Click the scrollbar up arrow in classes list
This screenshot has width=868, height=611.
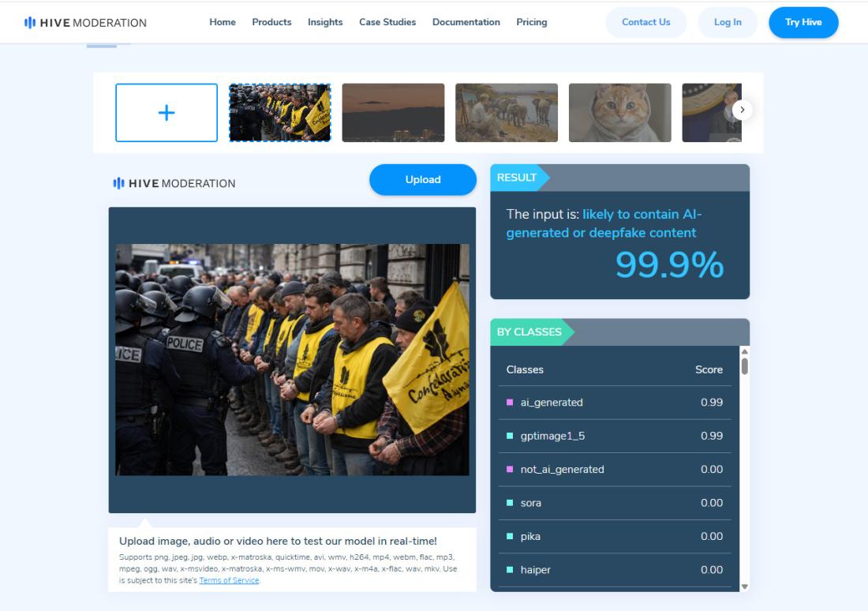[745, 352]
